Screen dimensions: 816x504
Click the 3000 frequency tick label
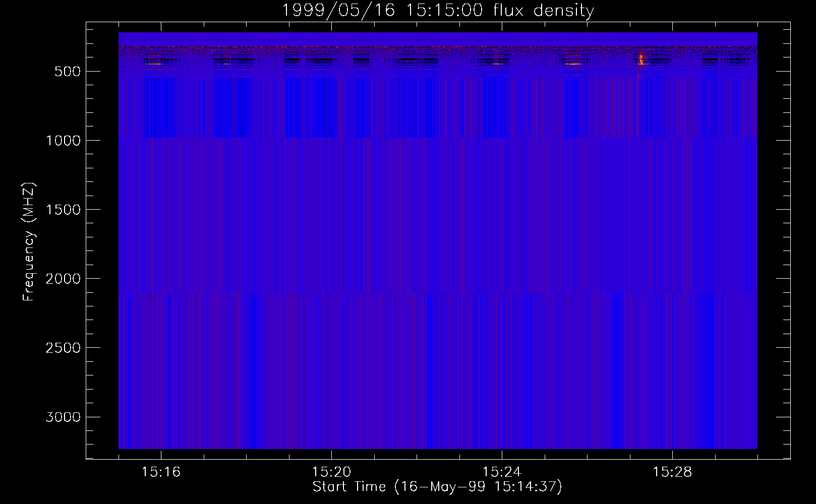coord(63,417)
